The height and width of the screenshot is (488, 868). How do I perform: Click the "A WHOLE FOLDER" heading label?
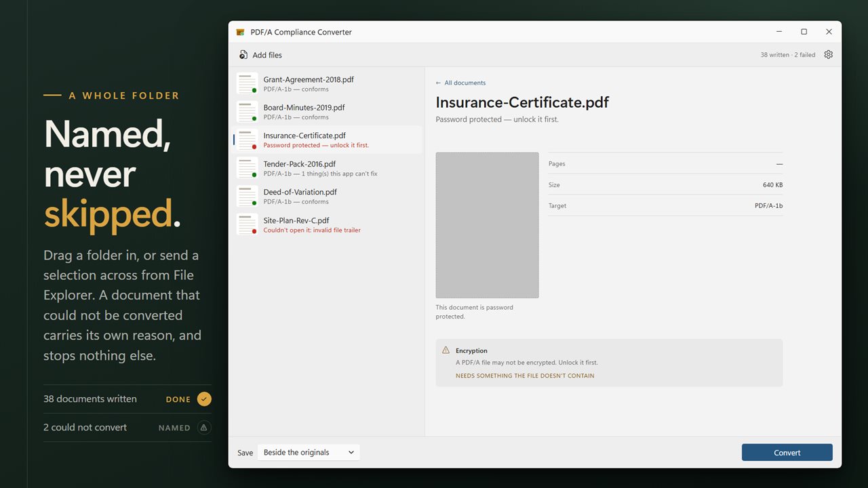point(124,96)
